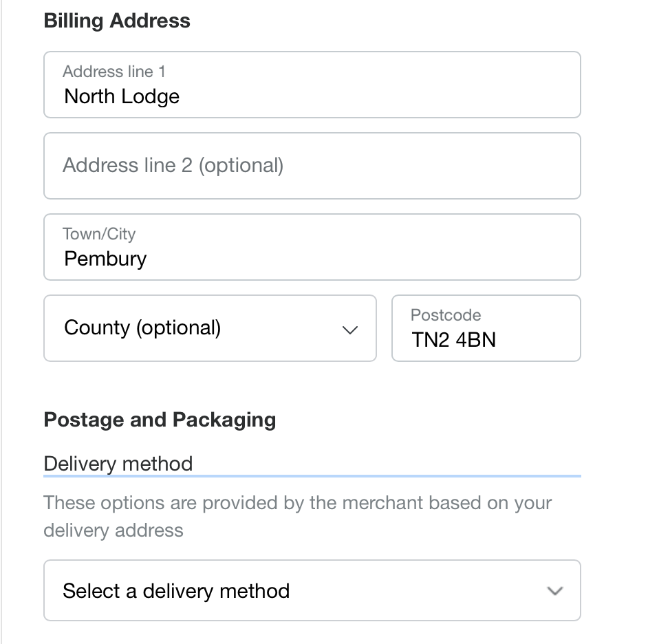Viewport: 659px width, 644px height.
Task: Click the TN2 4BN postcode value
Action: 454,340
